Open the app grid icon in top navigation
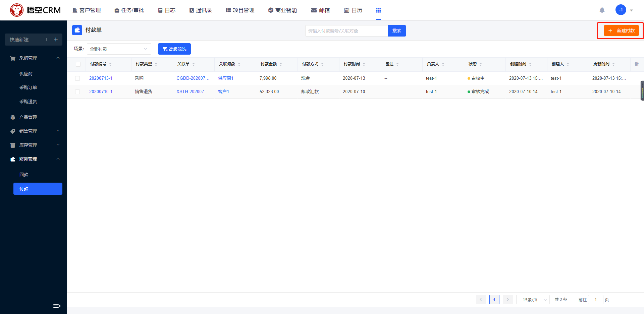This screenshot has width=644, height=314. coord(378,10)
